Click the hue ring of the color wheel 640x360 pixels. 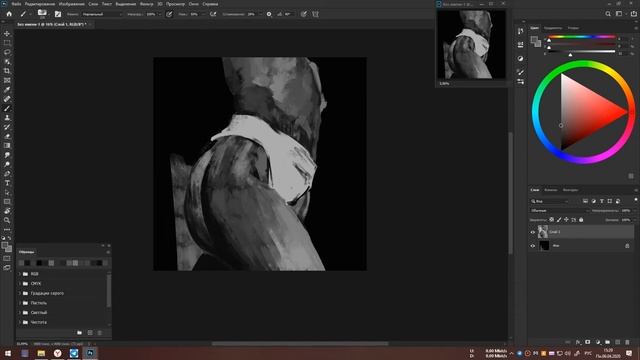pyautogui.click(x=584, y=64)
